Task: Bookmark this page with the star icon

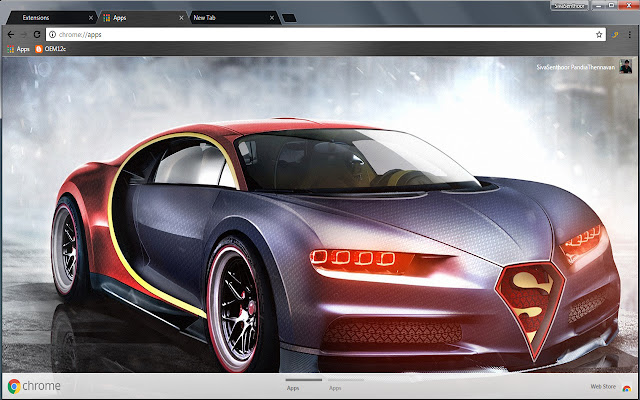Action: pos(599,35)
